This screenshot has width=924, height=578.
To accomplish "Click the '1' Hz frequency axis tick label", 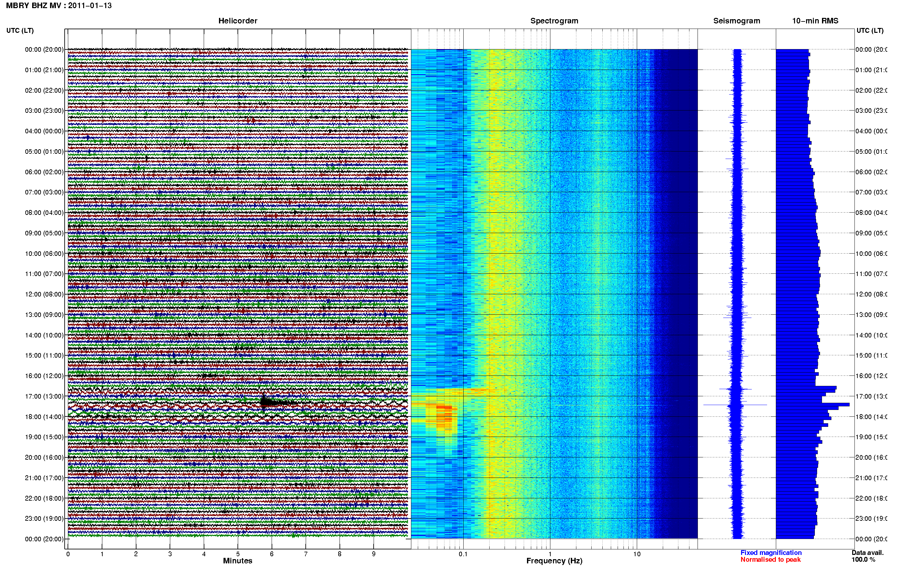I will tap(550, 554).
